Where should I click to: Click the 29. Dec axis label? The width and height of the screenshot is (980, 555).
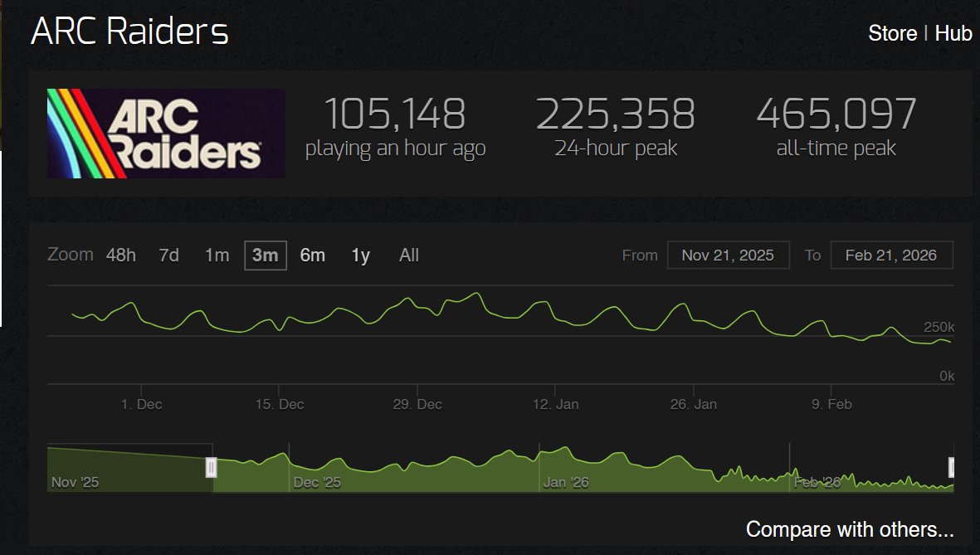[417, 404]
